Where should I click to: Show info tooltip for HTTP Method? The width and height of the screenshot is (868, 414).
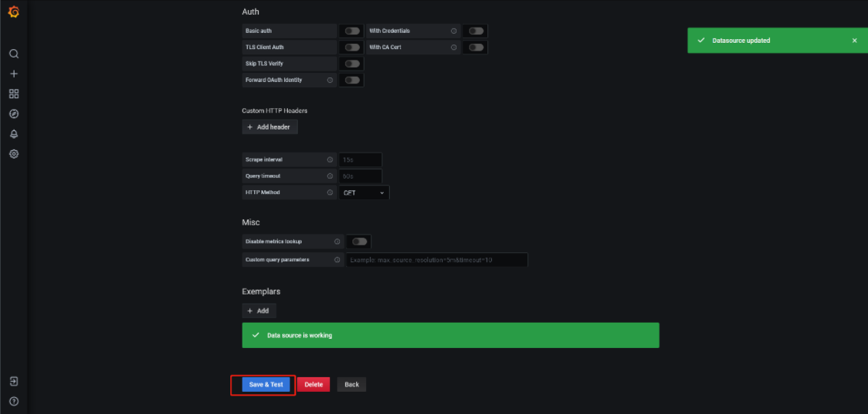[x=330, y=192]
